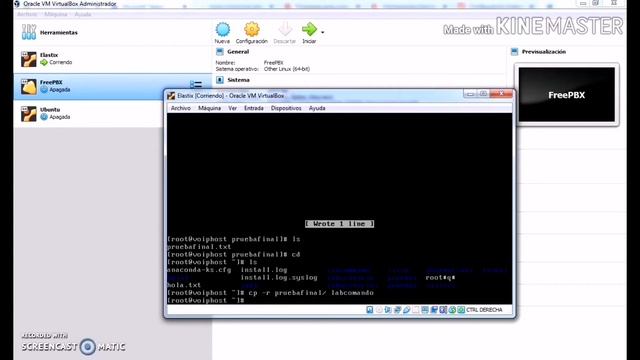Open Archivo menu in VirtualBox Administrador
The image size is (640, 360).
27,14
